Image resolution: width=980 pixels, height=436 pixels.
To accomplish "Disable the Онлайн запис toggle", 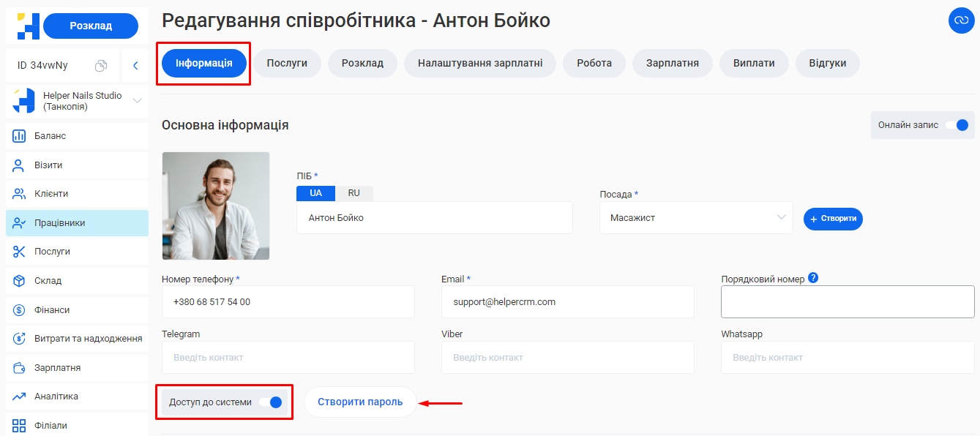I will coord(960,125).
